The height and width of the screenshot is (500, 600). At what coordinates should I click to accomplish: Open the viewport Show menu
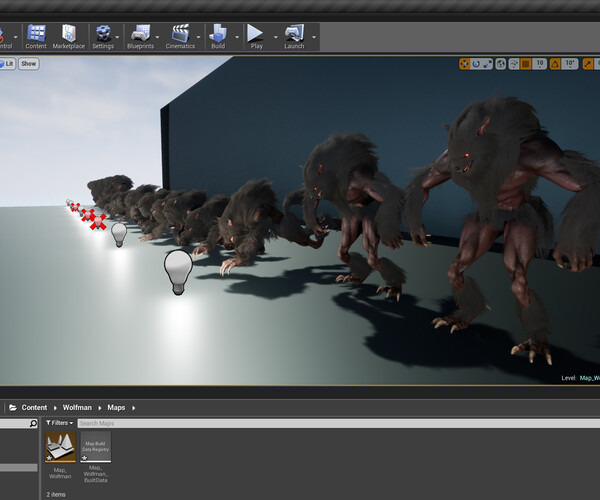click(x=29, y=64)
